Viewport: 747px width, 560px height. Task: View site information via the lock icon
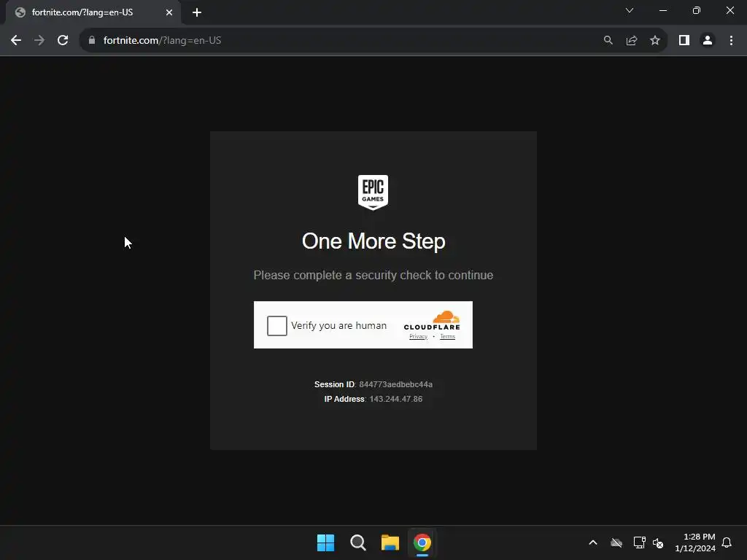92,41
